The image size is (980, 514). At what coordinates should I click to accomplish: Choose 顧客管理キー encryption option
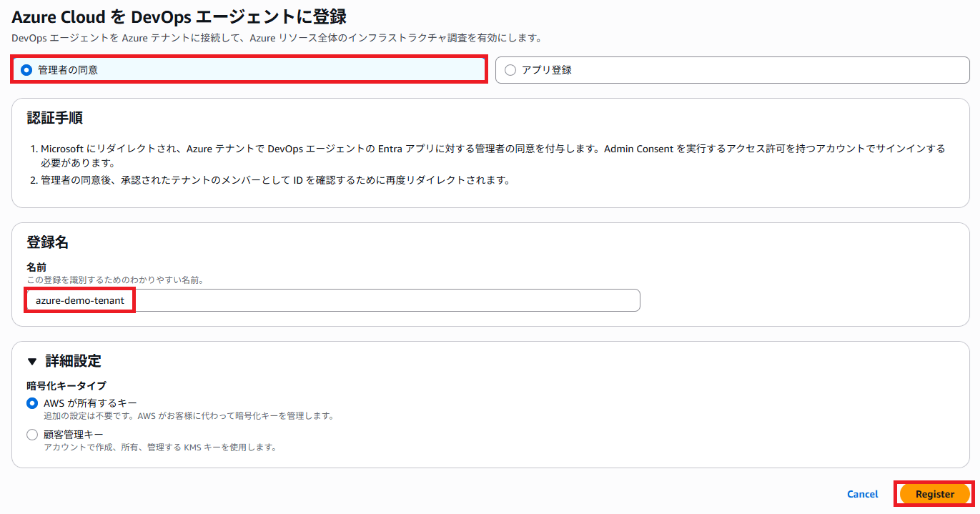tap(32, 435)
